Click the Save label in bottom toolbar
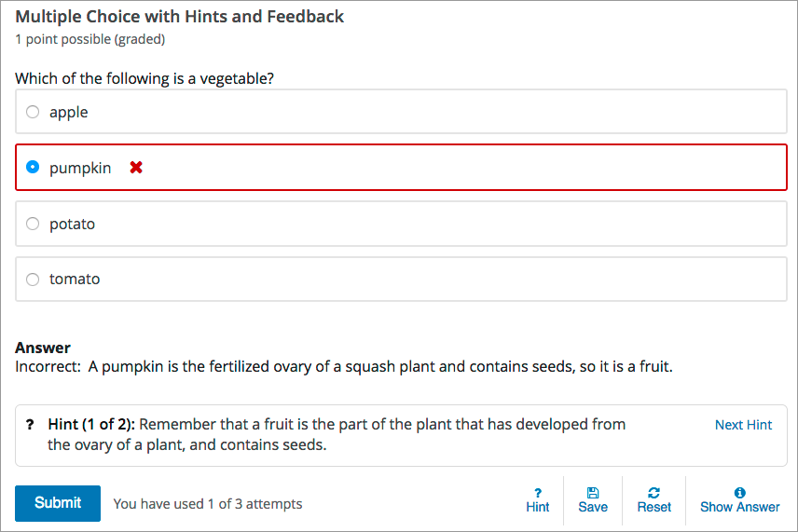798x532 pixels. 593,508
